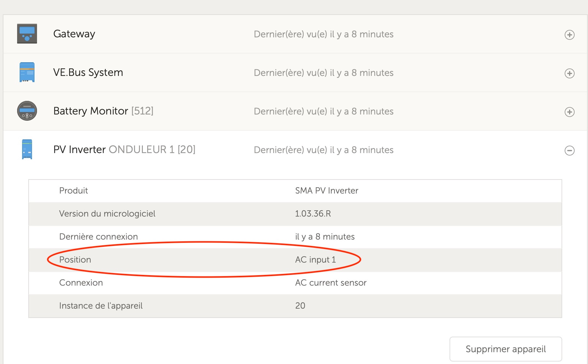The image size is (588, 364).
Task: Click VE.Bus System's last seen text
Action: point(324,73)
